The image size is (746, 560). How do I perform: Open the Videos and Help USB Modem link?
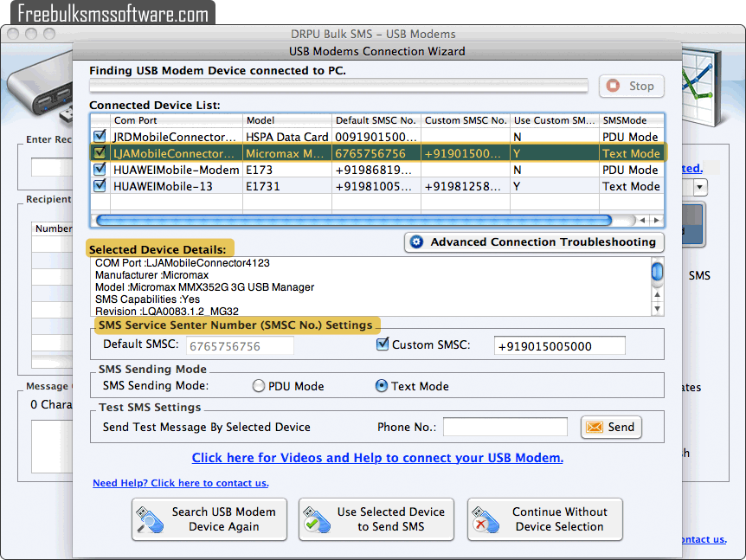pyautogui.click(x=377, y=458)
